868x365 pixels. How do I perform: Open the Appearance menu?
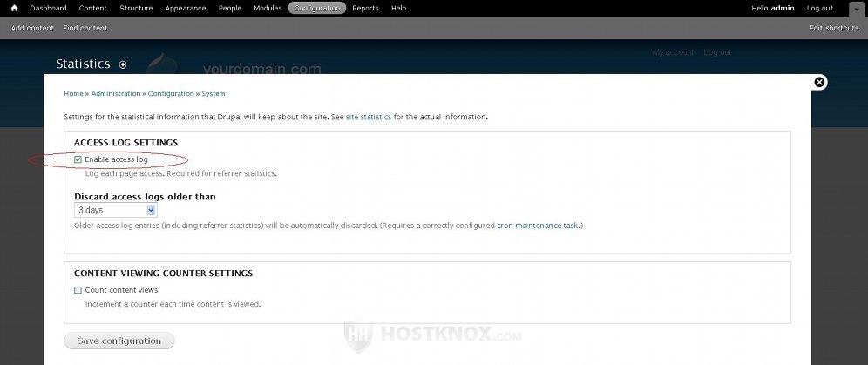click(x=186, y=9)
